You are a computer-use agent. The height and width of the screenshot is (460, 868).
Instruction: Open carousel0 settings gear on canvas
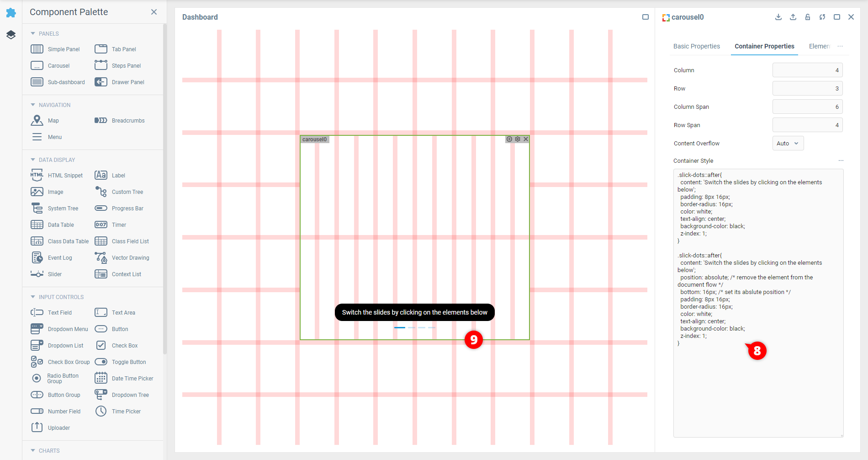(518, 139)
